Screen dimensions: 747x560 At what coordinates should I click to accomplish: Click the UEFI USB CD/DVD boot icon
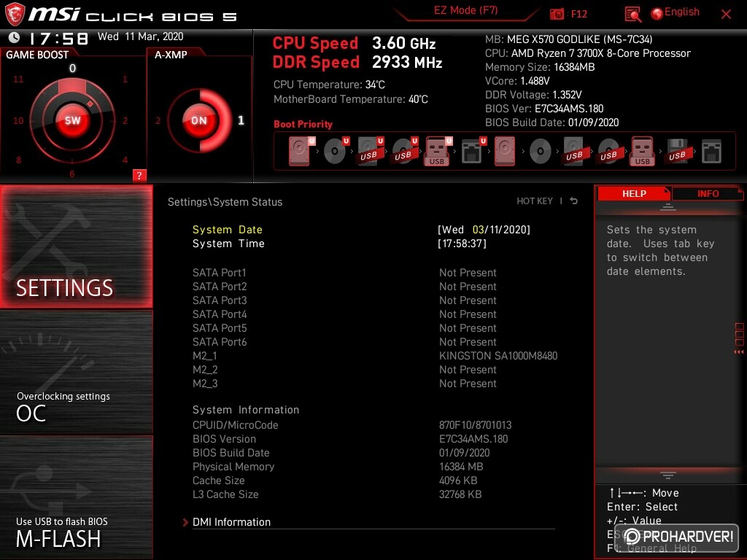pyautogui.click(x=404, y=152)
